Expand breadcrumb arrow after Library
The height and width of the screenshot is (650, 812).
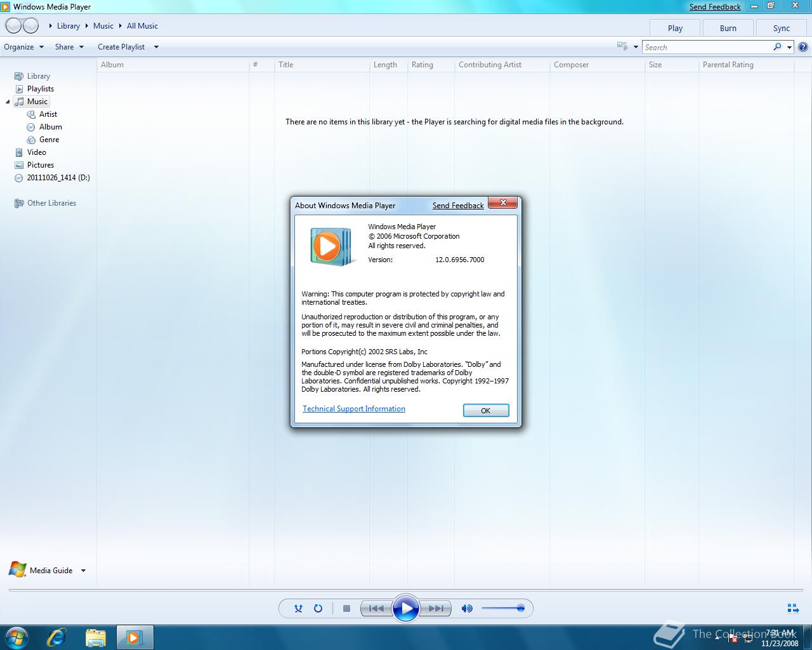[x=86, y=26]
